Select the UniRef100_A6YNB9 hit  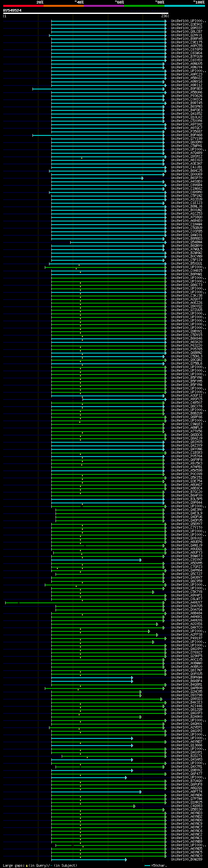click(187, 842)
